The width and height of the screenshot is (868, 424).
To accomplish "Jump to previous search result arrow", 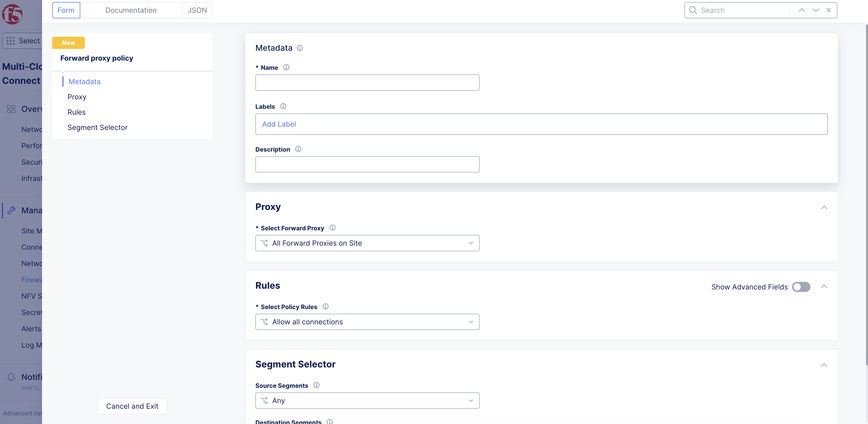I will (x=802, y=10).
